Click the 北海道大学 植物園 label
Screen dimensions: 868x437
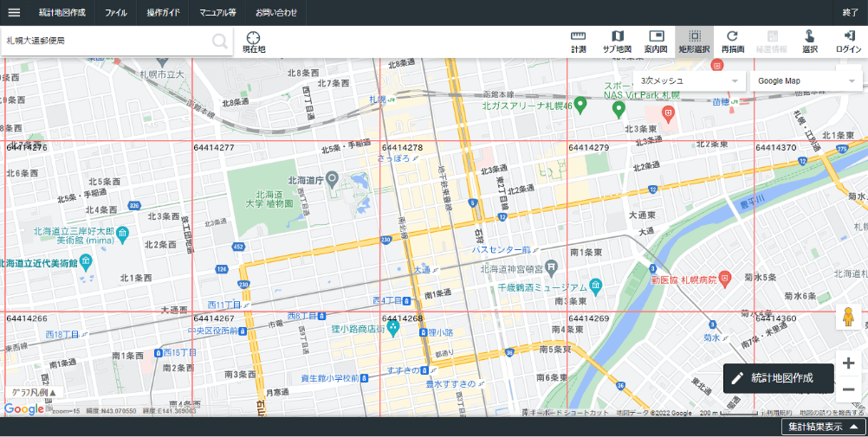click(x=269, y=199)
